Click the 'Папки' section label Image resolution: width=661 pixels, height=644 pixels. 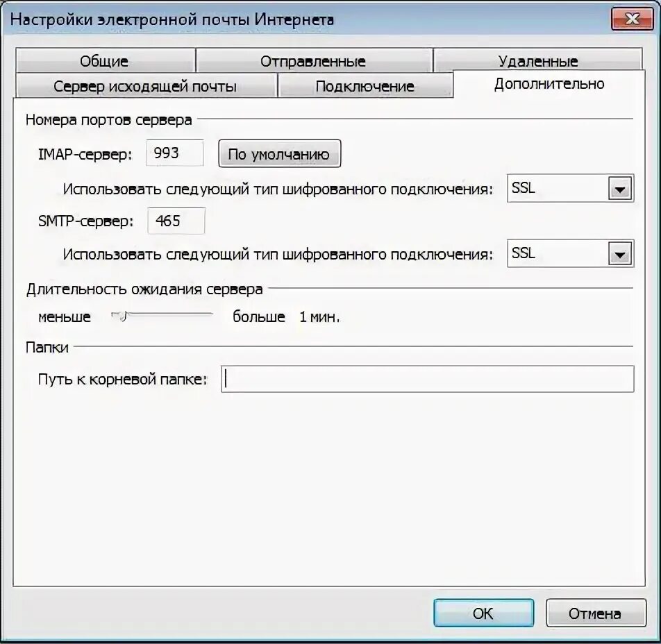(x=47, y=347)
